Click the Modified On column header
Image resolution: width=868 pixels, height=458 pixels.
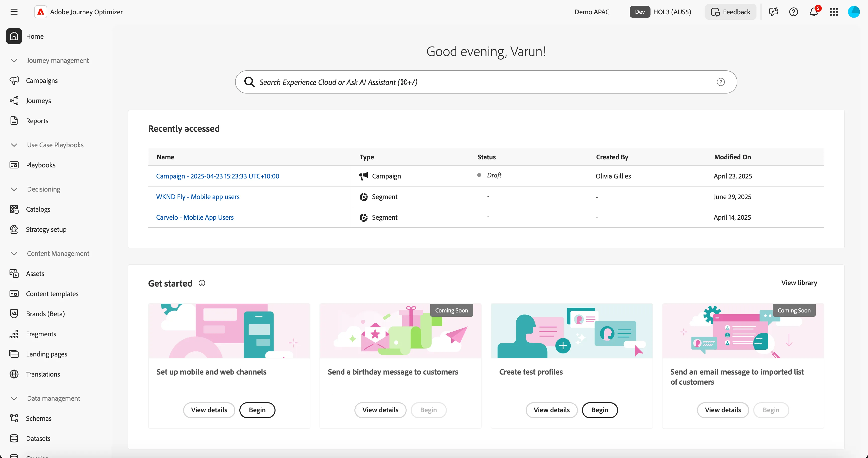pos(732,157)
